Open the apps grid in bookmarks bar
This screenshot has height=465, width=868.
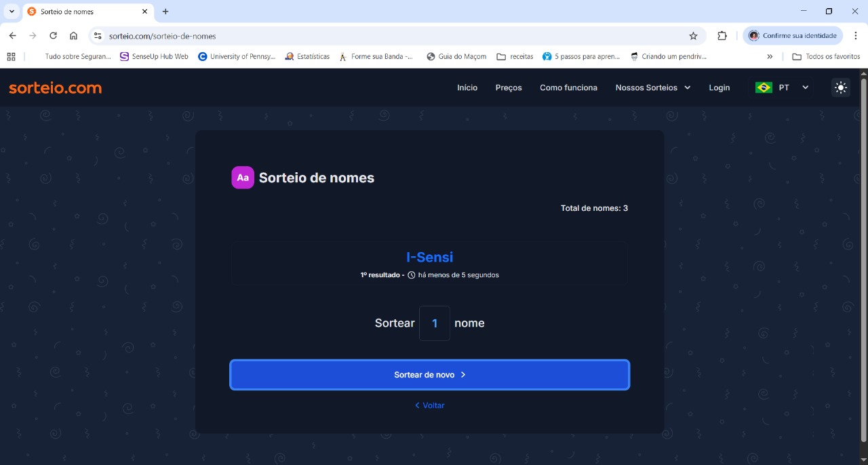(11, 57)
